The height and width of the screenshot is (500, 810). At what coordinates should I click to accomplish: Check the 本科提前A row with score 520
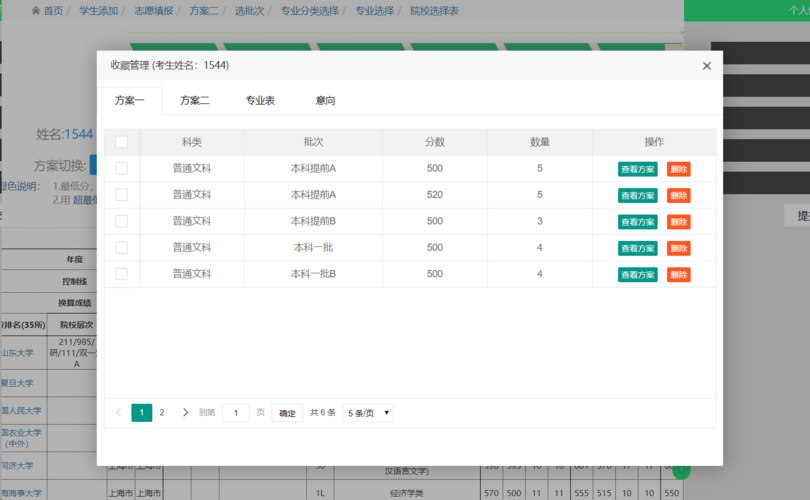tap(121, 195)
